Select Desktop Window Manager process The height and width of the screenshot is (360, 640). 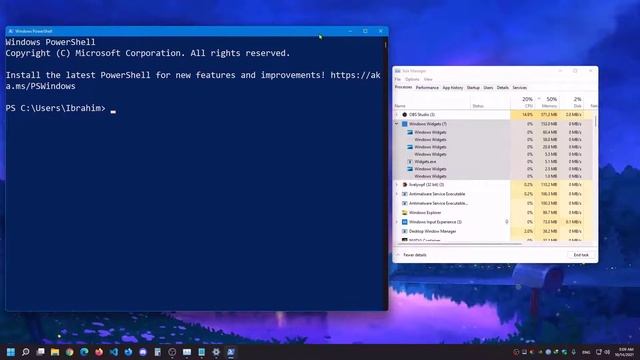click(x=493, y=231)
